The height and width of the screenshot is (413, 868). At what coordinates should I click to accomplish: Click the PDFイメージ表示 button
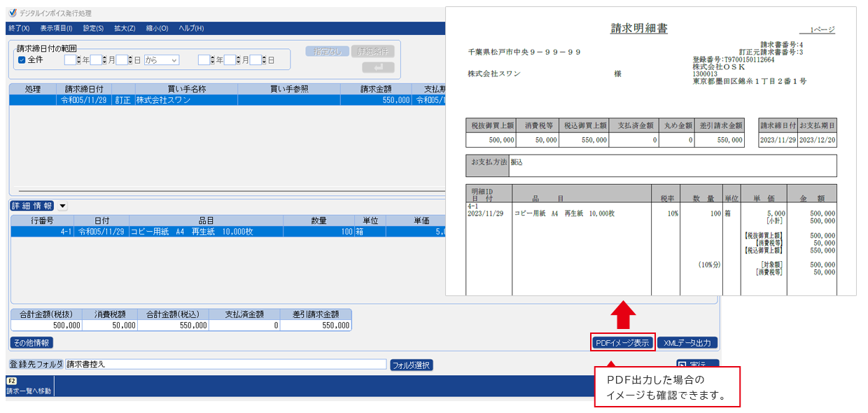click(622, 342)
